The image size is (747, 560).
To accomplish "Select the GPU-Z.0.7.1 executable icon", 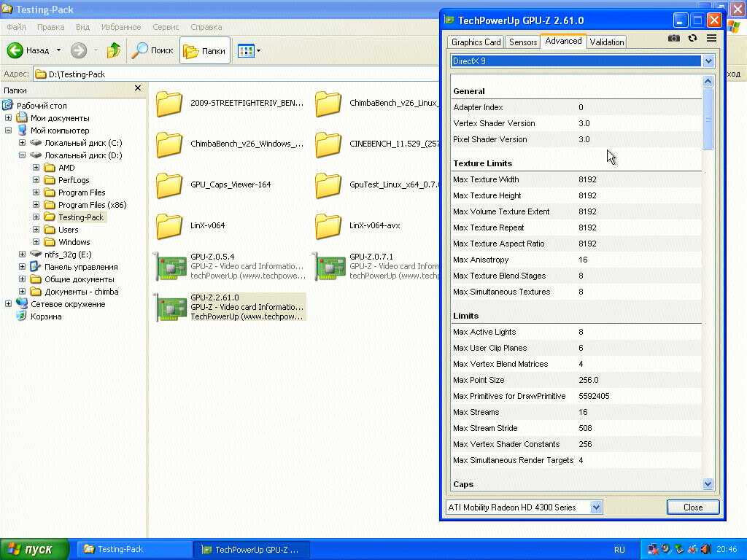I will (330, 267).
